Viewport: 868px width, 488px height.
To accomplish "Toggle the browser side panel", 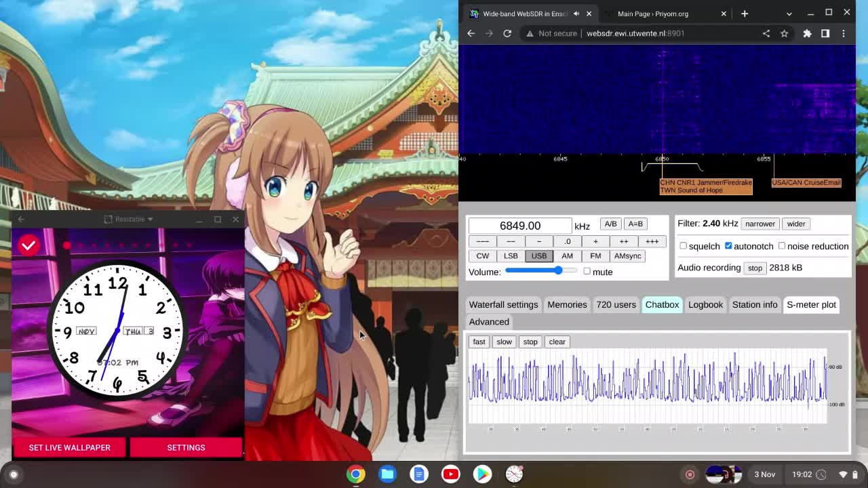I will [x=825, y=33].
